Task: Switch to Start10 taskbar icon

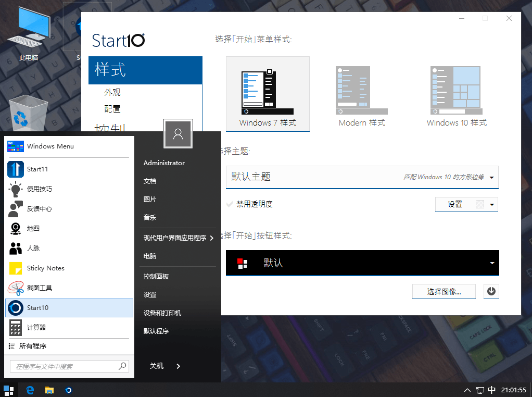Action: tap(69, 390)
